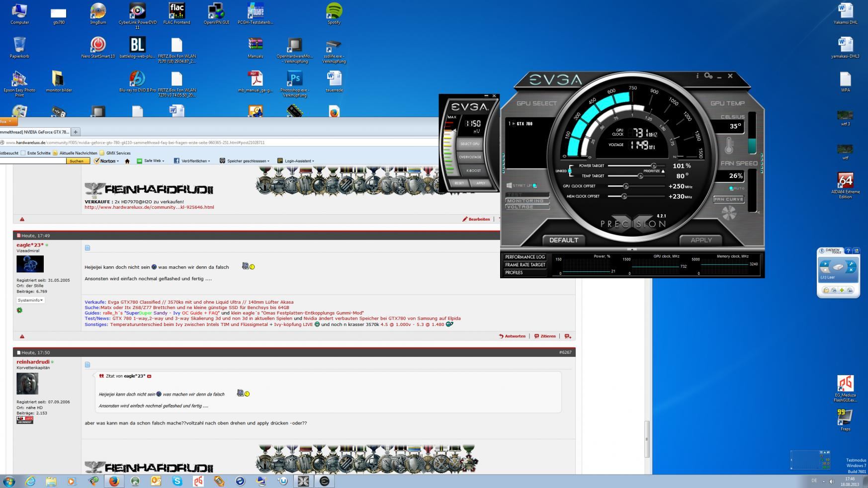Open CyberLink PowerDVD 11 desktop icon

137,15
